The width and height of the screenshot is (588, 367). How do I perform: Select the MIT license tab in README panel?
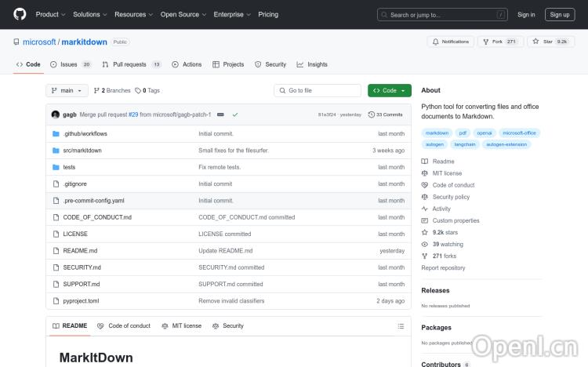point(181,325)
